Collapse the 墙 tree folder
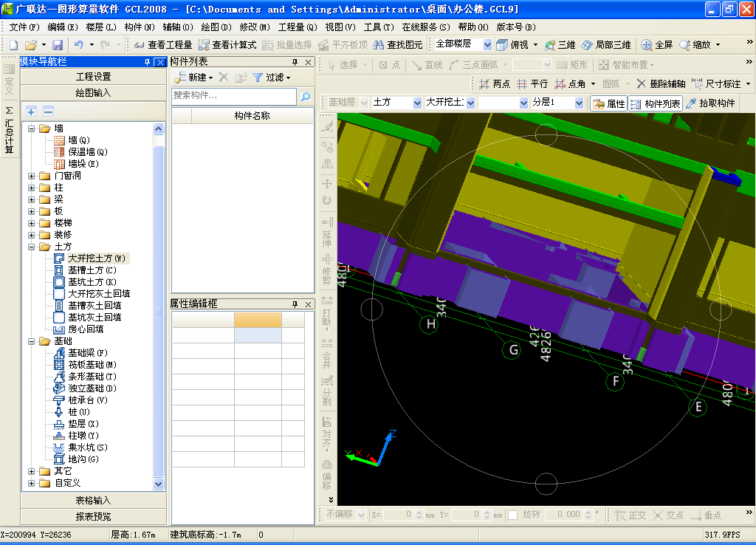This screenshot has width=756, height=545. [x=31, y=128]
